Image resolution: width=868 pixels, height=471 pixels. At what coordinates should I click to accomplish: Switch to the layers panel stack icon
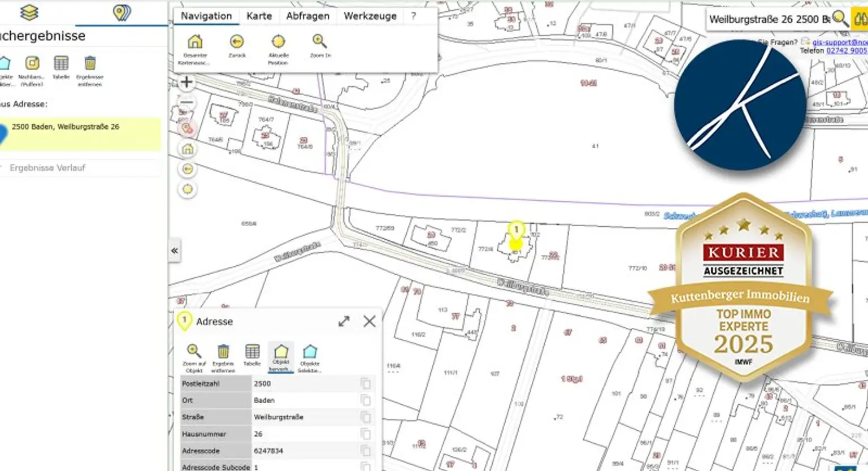[x=29, y=12]
